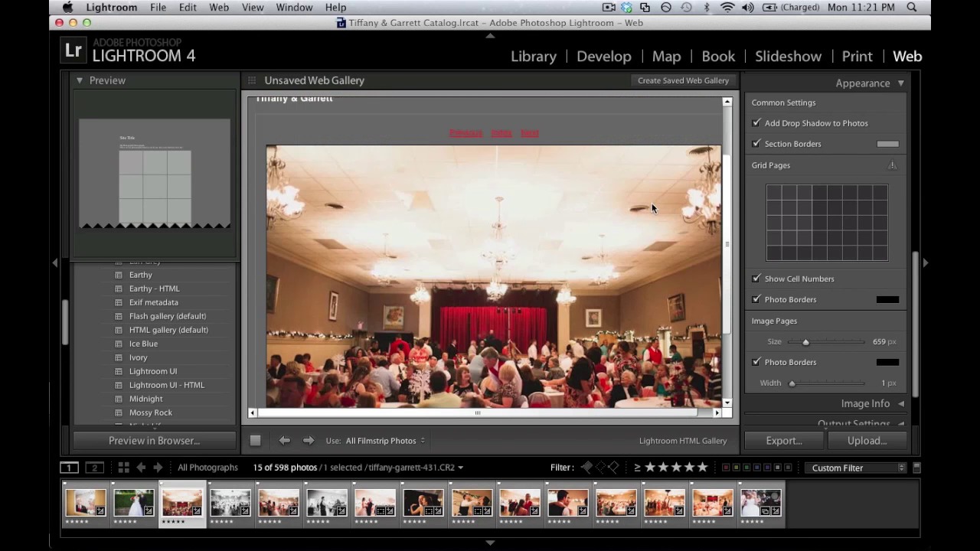Select second window display button 2

[94, 468]
